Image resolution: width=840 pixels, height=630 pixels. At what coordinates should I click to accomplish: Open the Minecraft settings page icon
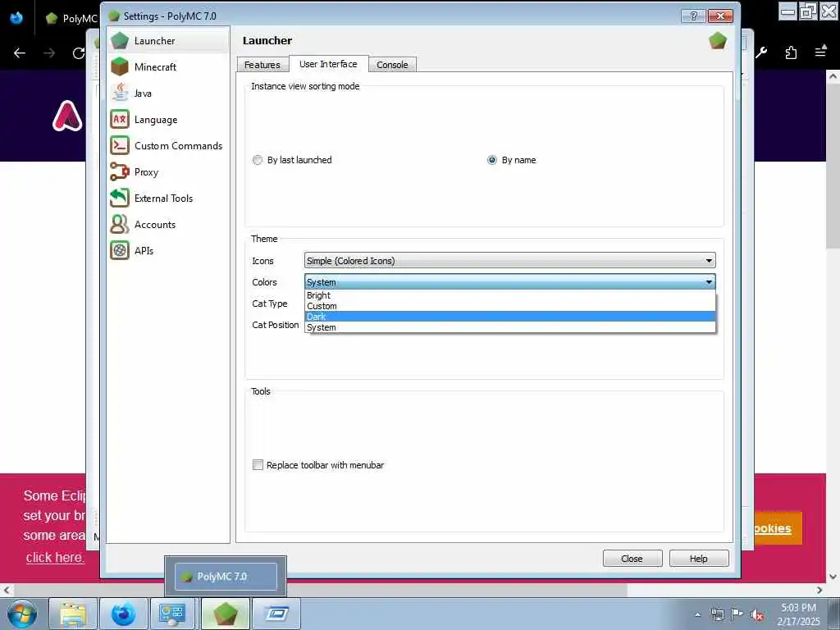(x=120, y=67)
